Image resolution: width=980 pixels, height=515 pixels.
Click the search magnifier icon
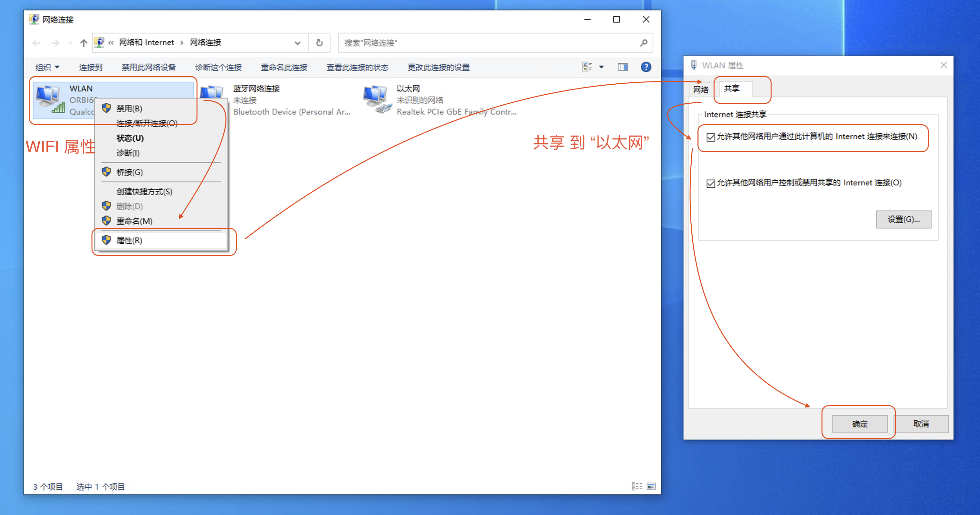643,42
